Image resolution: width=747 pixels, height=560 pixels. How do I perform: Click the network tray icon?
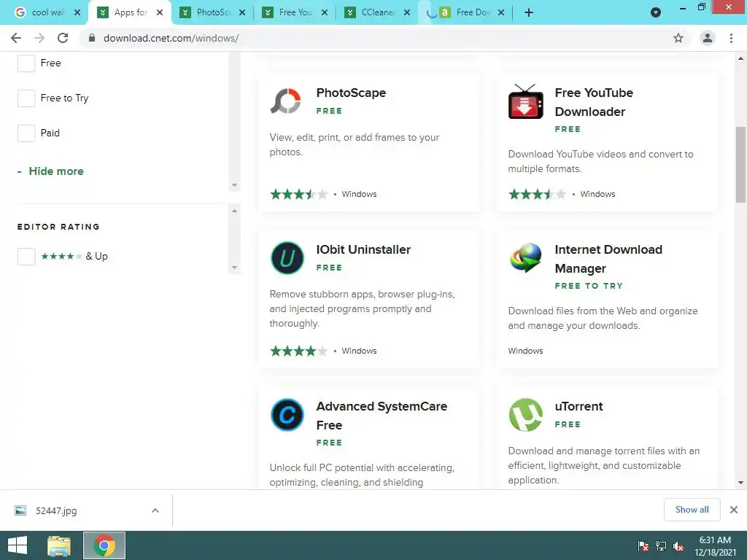pos(661,546)
